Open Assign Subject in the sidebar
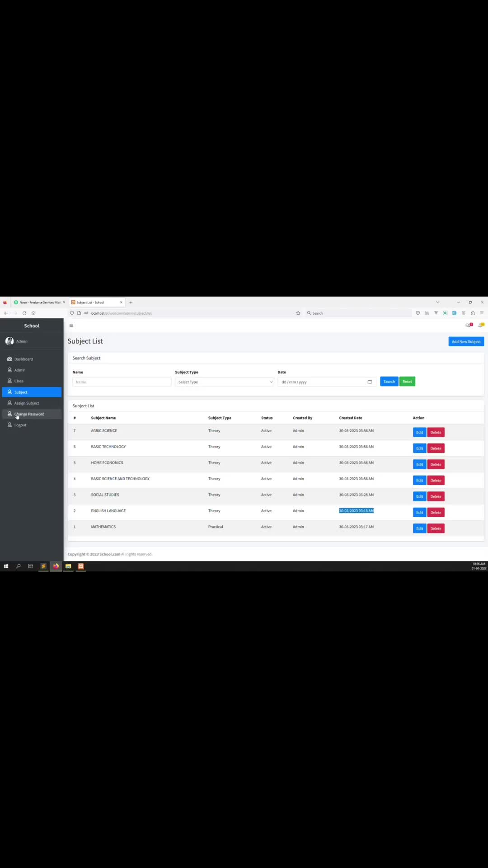Viewport: 488px width, 868px height. coord(27,403)
